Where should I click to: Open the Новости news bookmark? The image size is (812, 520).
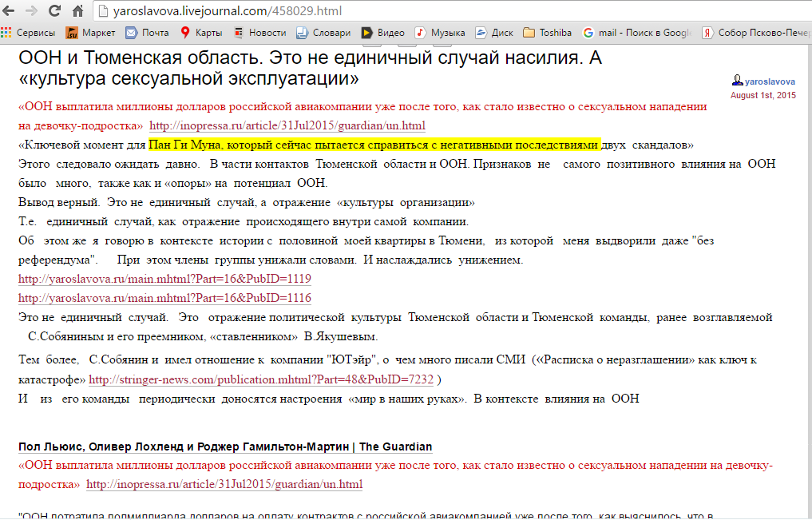(x=260, y=33)
